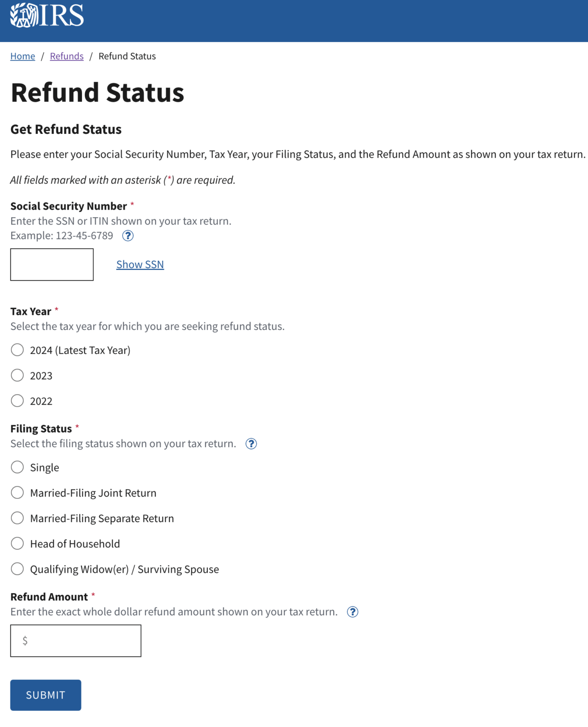Open the Refund Amount help icon
This screenshot has height=727, width=588.
(352, 612)
